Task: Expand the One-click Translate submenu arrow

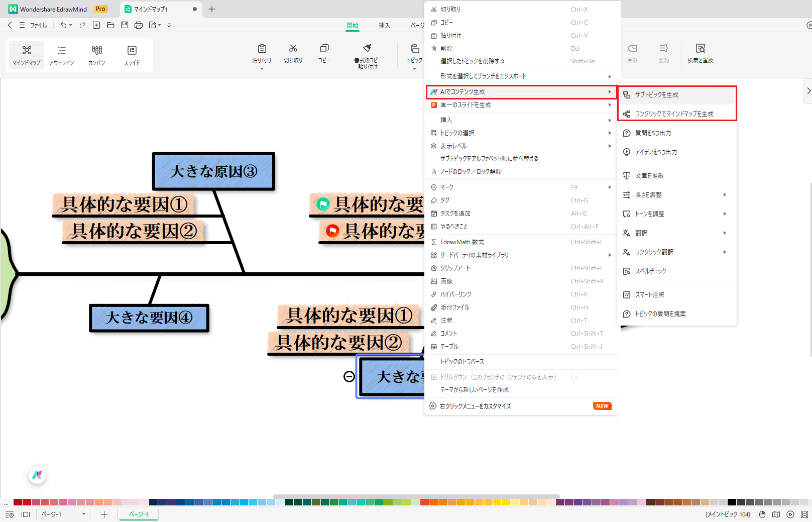Action: click(725, 252)
